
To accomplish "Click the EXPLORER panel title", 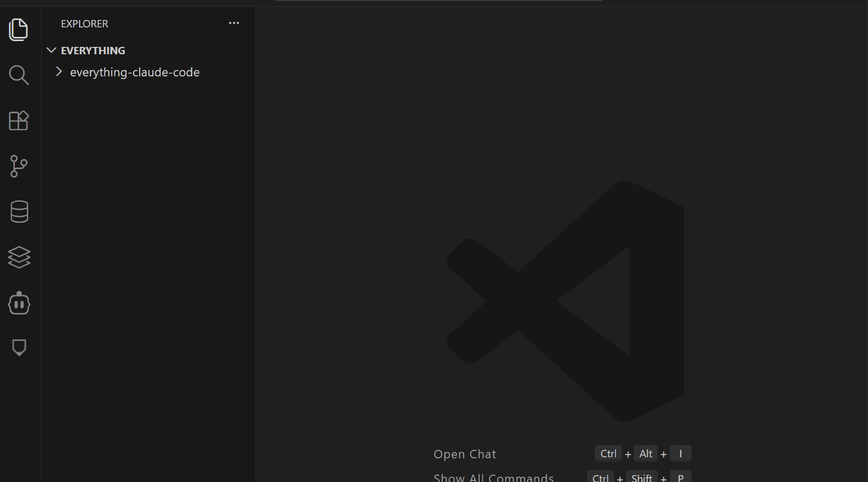I will click(84, 24).
